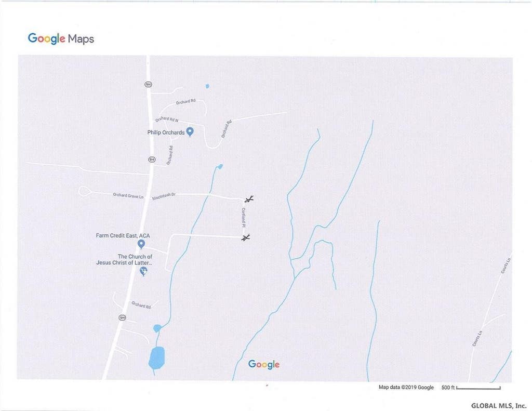Click the top 9H route shield
Screen dimensions: 532x411
[x=148, y=84]
